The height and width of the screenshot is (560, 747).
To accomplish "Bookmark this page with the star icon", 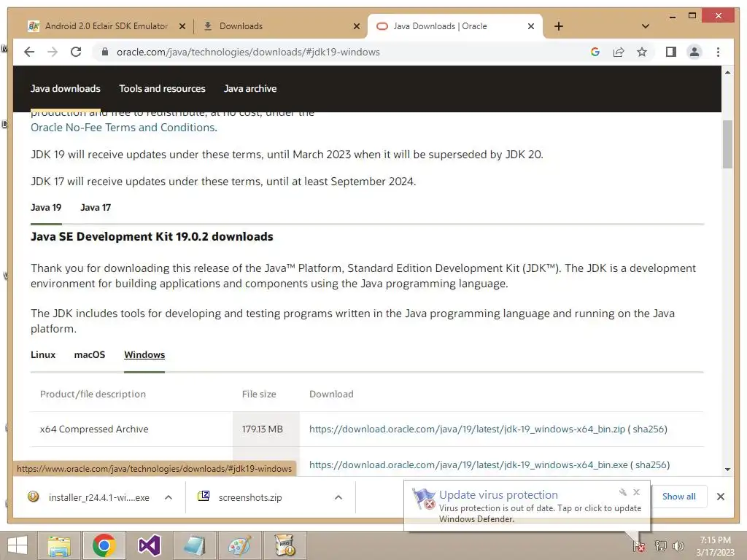I will 642,52.
